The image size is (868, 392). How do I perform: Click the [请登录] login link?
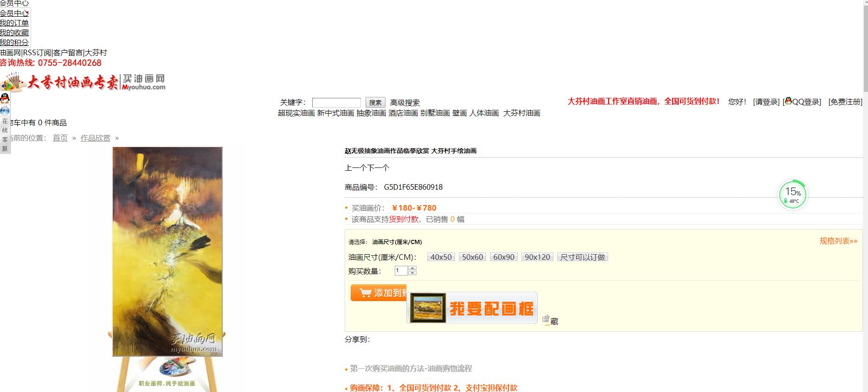766,102
